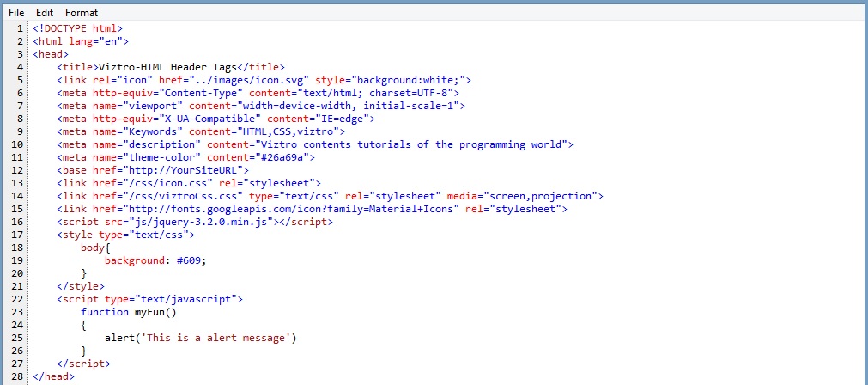Click the body{ selector line
This screenshot has height=385, width=868.
point(96,247)
